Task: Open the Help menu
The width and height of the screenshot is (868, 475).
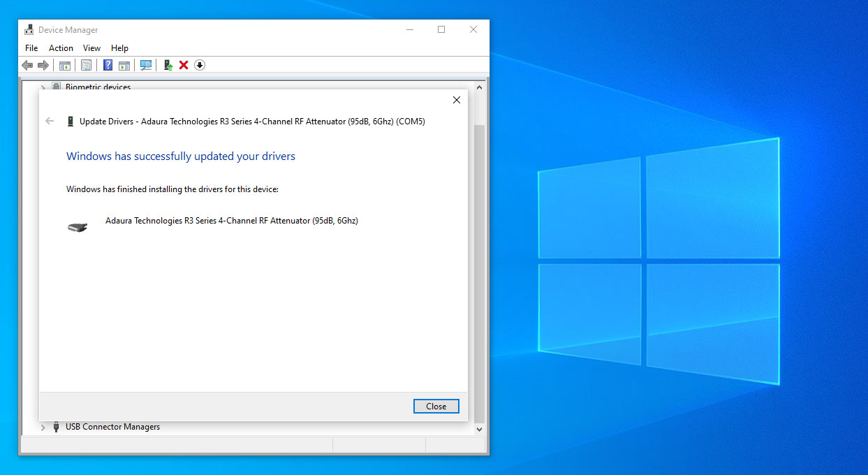Action: [x=119, y=48]
